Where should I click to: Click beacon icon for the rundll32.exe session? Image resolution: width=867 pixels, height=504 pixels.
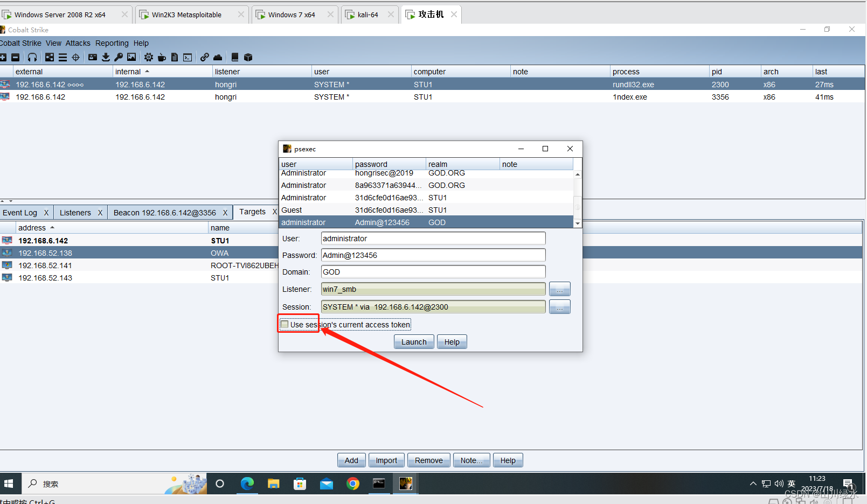pyautogui.click(x=5, y=85)
